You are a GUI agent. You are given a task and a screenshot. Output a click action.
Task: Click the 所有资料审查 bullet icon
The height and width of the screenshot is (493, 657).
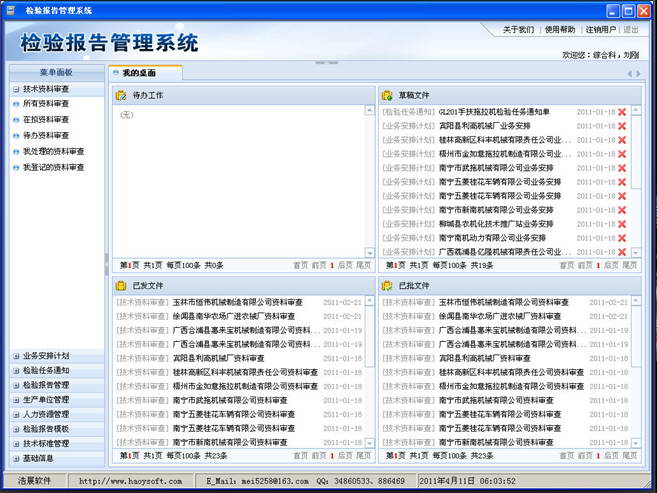click(16, 104)
